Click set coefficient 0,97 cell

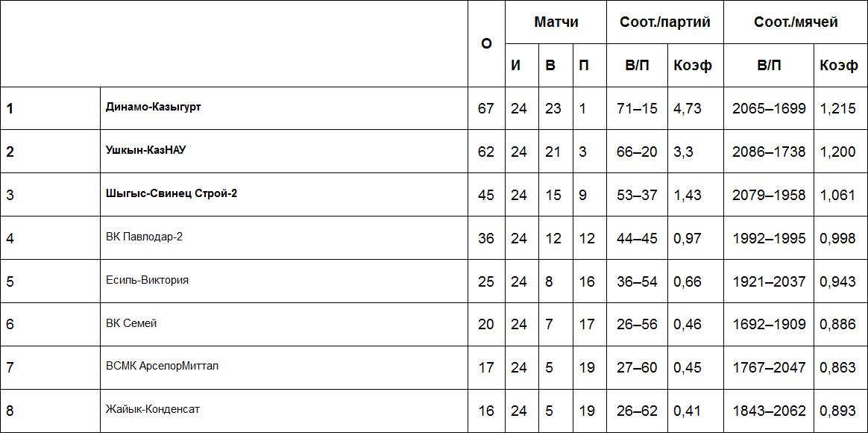[x=688, y=238]
